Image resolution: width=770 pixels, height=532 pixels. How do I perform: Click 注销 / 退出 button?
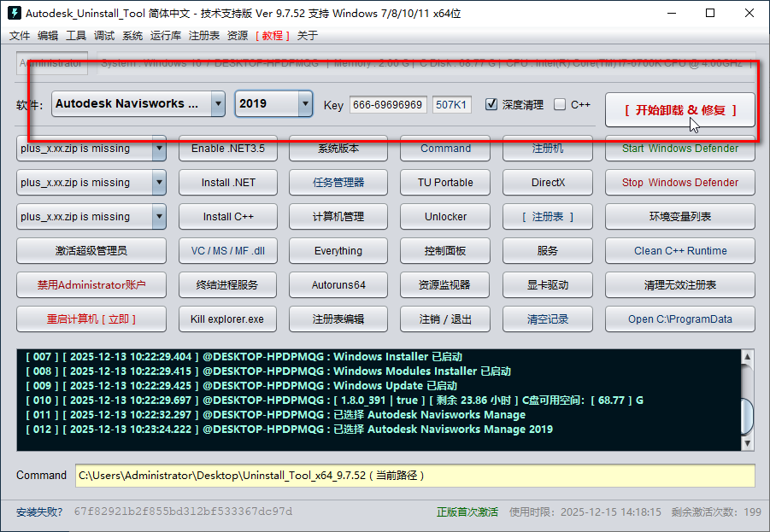[x=445, y=319]
